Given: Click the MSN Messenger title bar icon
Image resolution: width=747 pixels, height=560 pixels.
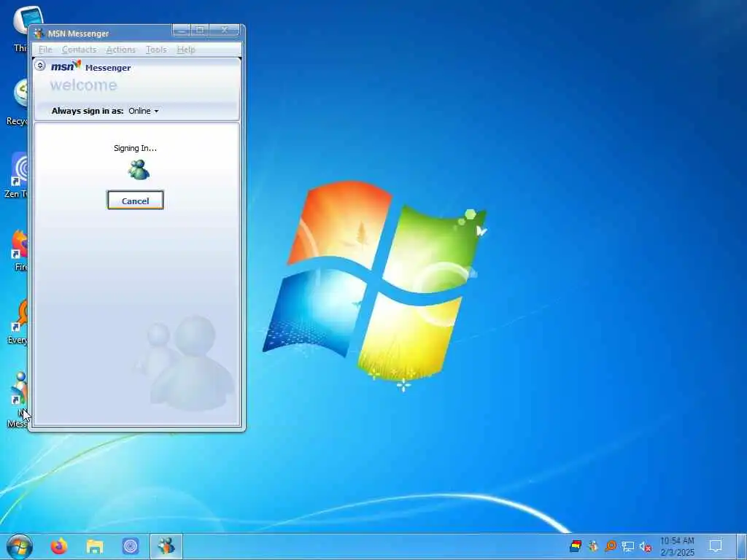Looking at the screenshot, I should tap(39, 34).
